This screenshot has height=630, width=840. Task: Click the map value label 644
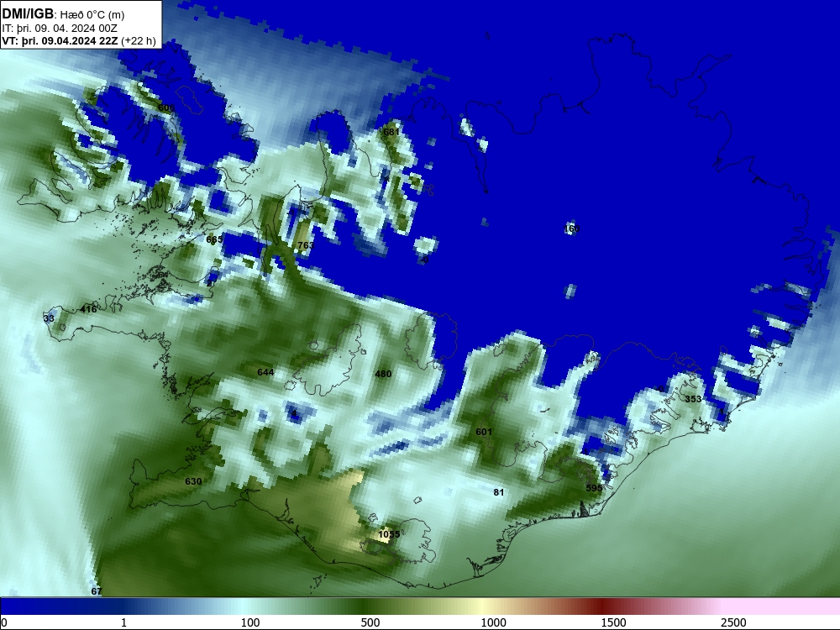click(x=265, y=372)
